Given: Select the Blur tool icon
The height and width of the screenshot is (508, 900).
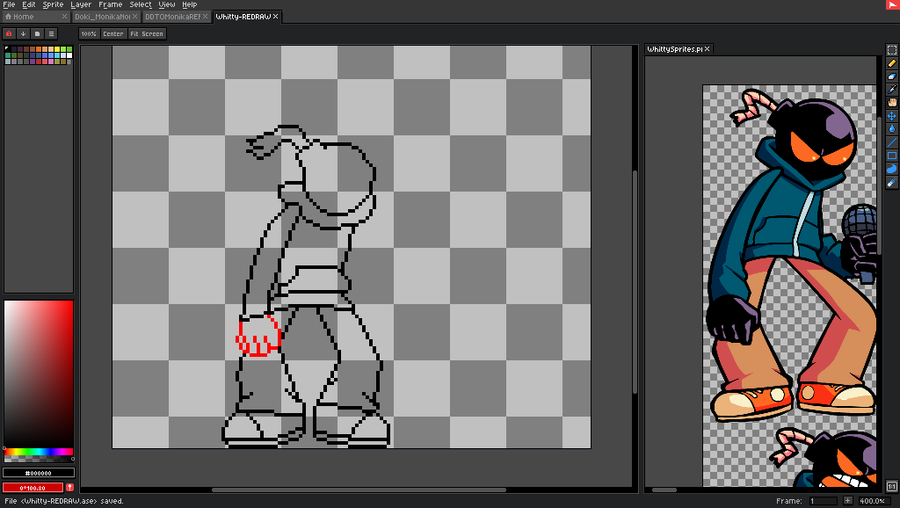Looking at the screenshot, I should tap(891, 183).
